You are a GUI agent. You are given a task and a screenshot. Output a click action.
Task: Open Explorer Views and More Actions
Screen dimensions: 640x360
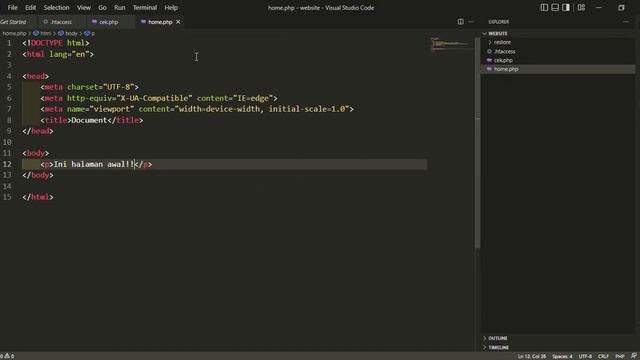626,22
